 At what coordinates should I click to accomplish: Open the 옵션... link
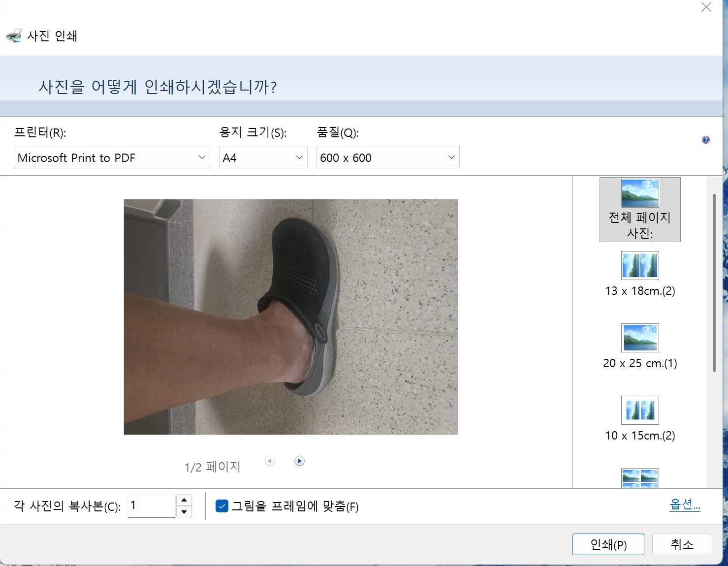685,504
